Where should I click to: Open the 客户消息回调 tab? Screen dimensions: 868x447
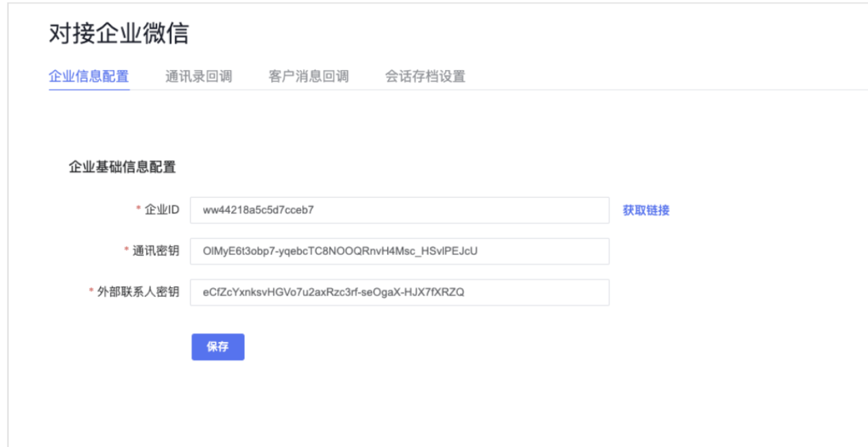pos(309,76)
